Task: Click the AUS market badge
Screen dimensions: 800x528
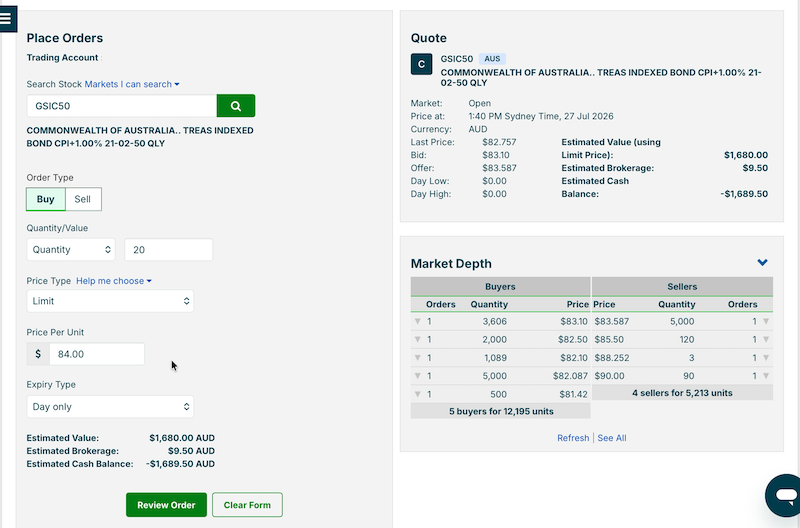Action: (x=492, y=59)
